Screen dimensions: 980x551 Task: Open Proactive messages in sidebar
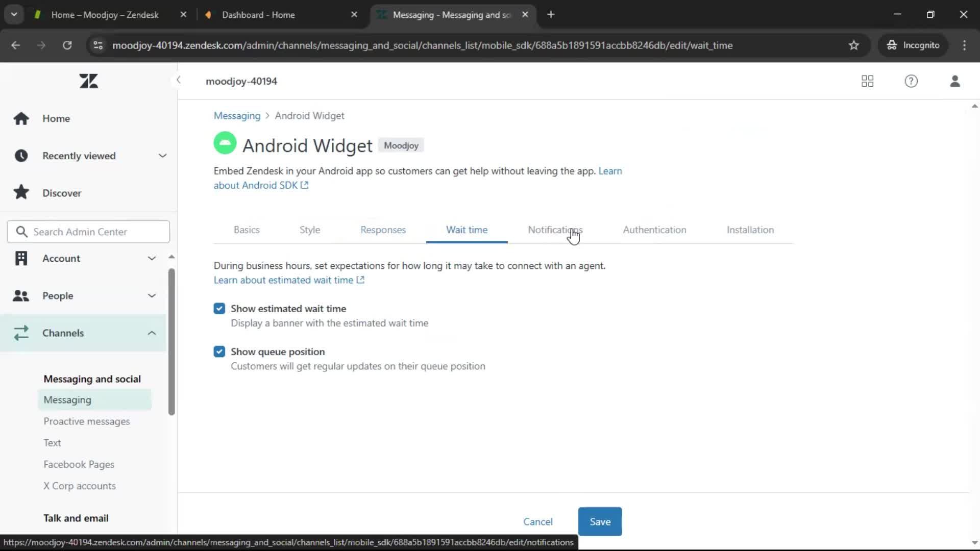[x=86, y=421]
